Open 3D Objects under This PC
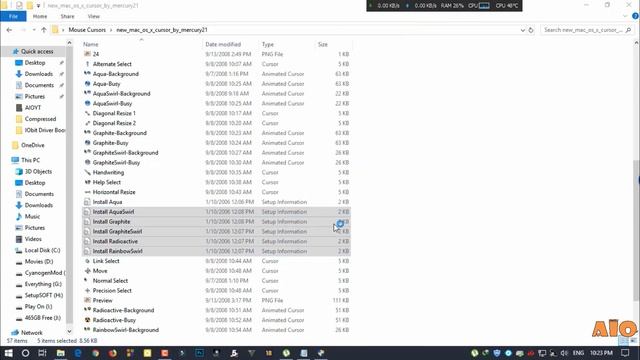Image resolution: width=640 pixels, height=360 pixels. (38, 171)
